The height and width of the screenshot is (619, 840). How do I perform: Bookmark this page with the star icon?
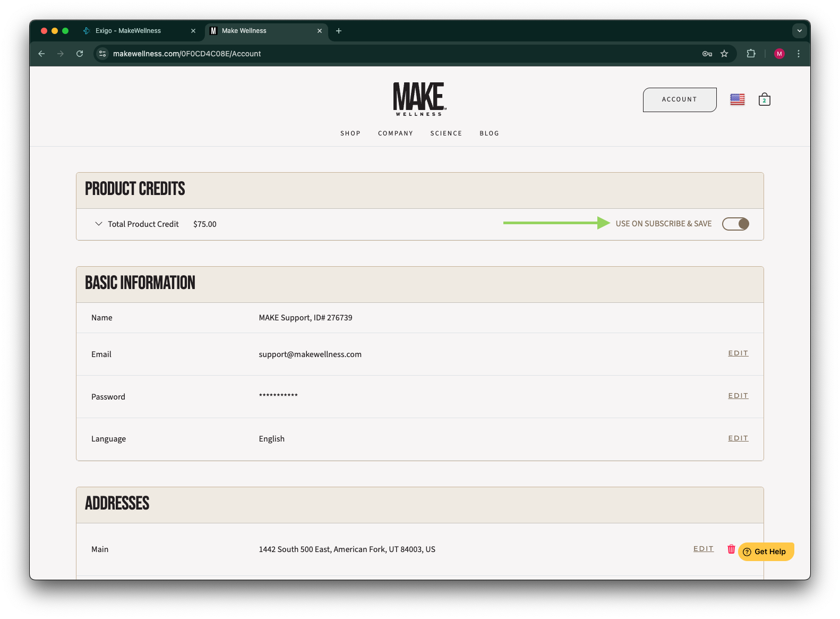click(x=724, y=54)
